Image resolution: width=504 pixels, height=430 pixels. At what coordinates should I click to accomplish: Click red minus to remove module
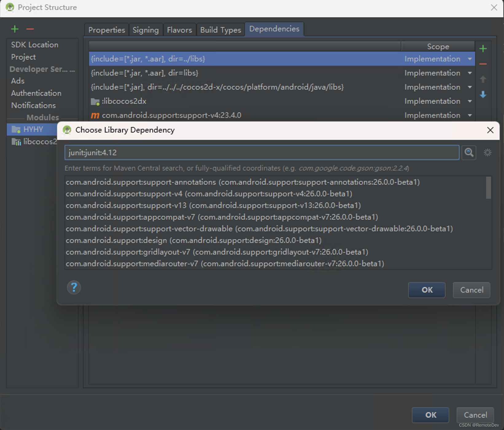click(30, 29)
